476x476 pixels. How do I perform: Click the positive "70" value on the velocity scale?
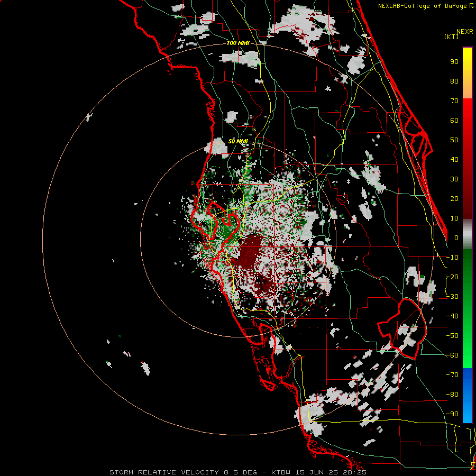pos(454,101)
